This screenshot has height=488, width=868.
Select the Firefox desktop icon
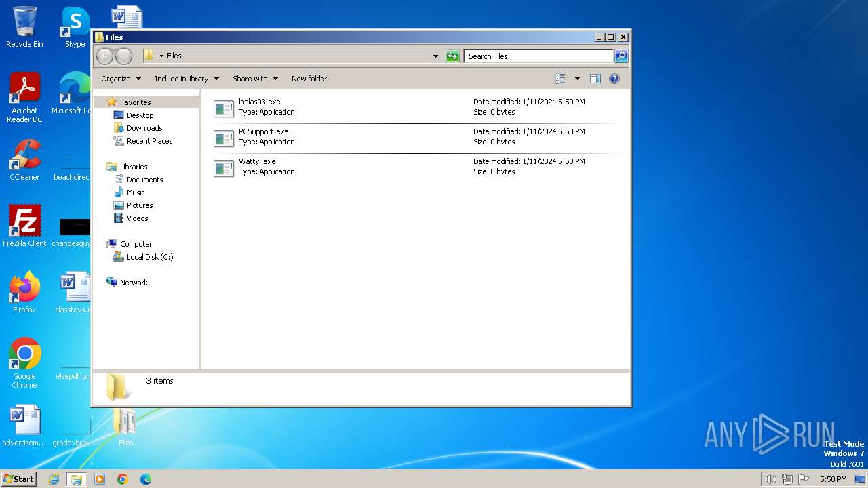pos(24,293)
